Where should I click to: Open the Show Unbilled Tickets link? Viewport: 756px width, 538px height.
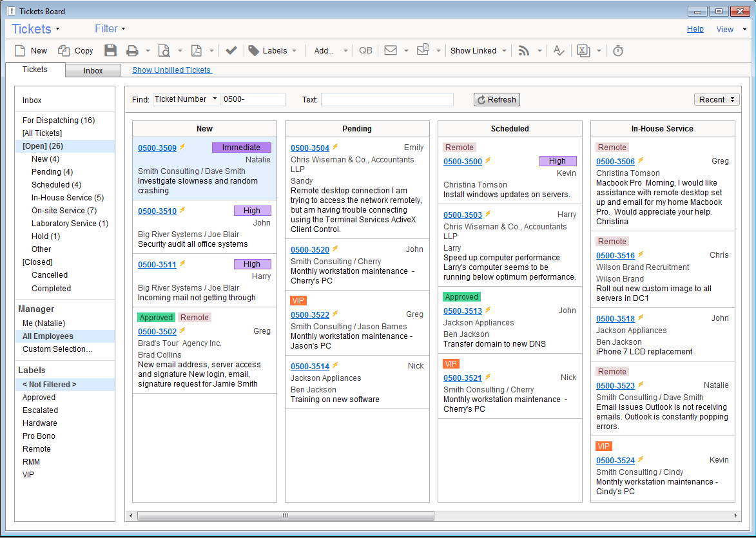point(171,70)
